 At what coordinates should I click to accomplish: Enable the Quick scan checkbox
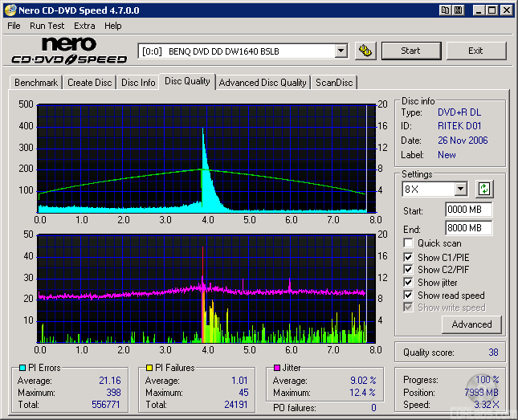(409, 243)
